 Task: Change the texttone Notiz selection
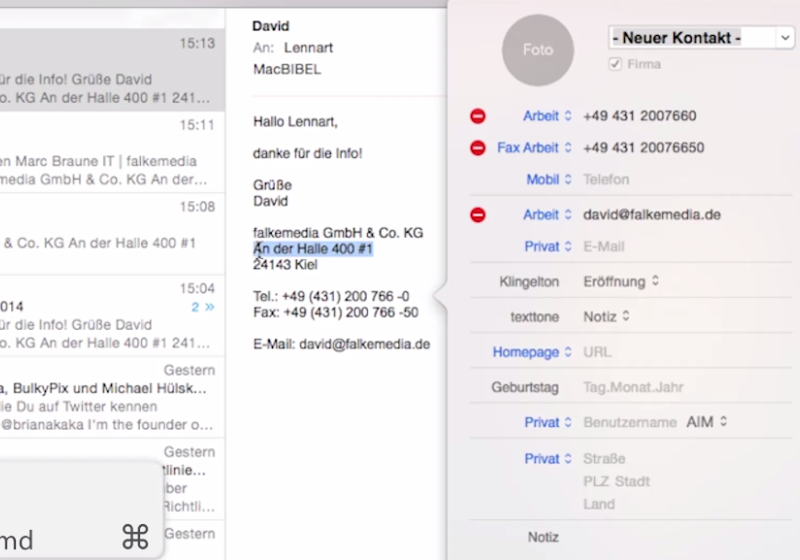pos(607,317)
